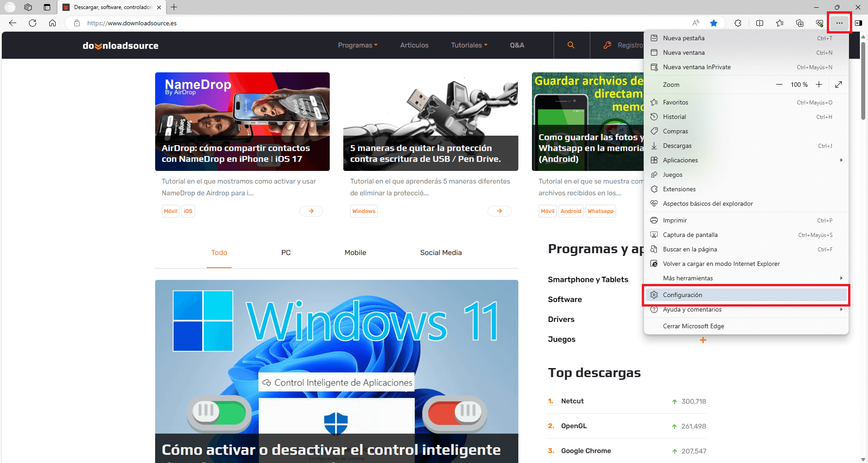
Task: Open Favoritos from the menu
Action: tap(746, 102)
